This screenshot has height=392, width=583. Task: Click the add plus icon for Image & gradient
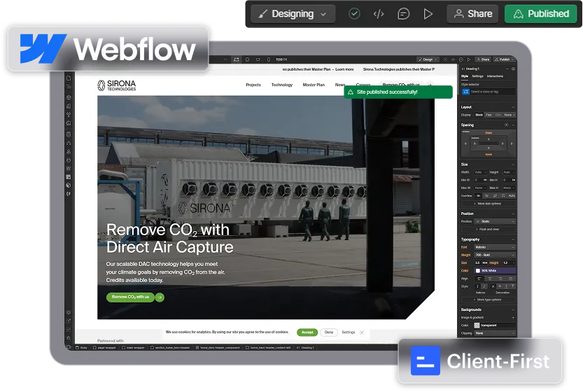[x=513, y=318]
